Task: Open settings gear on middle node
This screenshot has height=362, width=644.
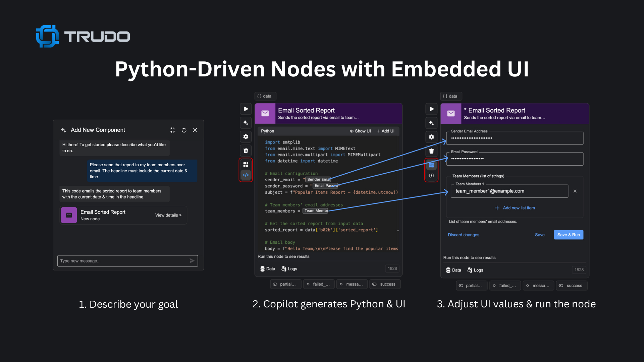Action: pyautogui.click(x=246, y=137)
